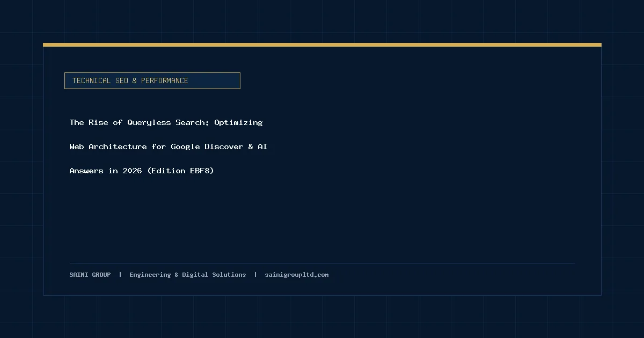Select title line 'The Rise of Queryless Search: Optimizing'
Screen dimensions: 644x338
(x=166, y=122)
